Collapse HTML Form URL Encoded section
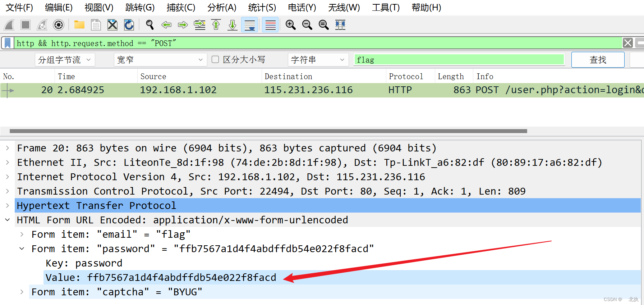644x305 pixels. pos(8,220)
